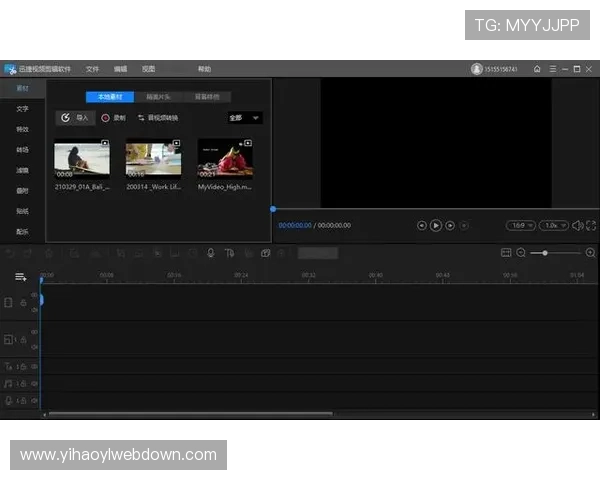Screen dimensions: 600x480
Task: Click the 导入 import button
Action: [75, 118]
